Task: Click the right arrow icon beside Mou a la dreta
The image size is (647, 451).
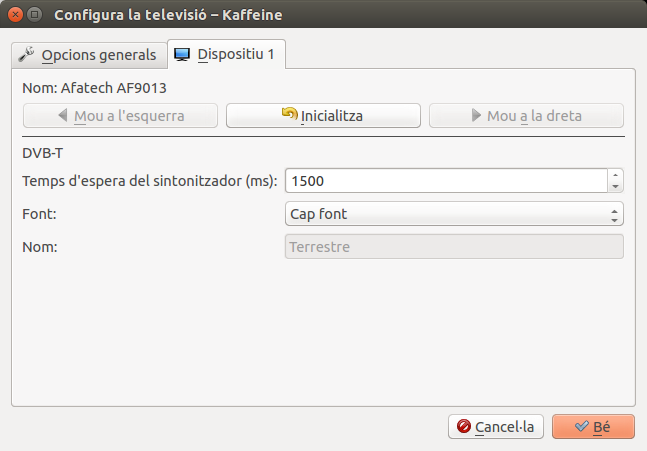Action: point(475,116)
